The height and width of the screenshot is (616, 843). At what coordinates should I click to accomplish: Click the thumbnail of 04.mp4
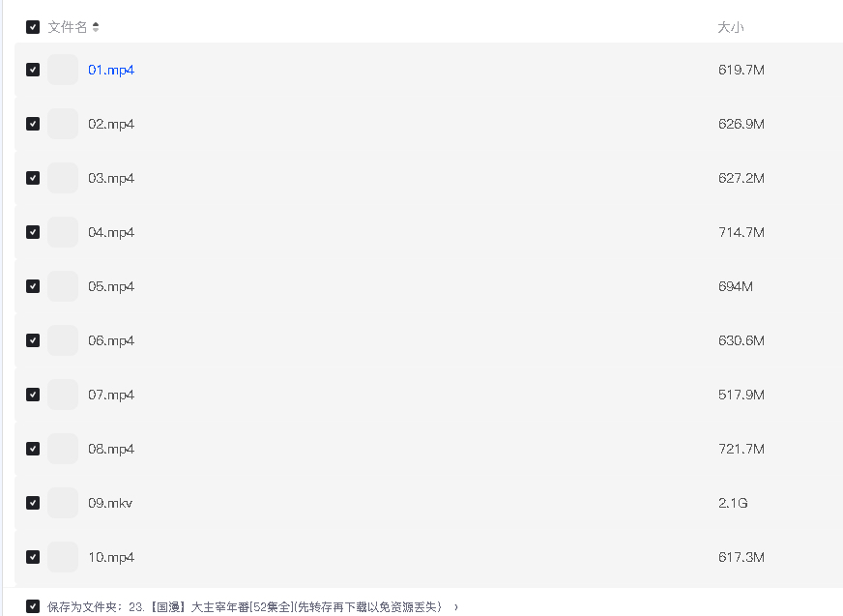coord(63,232)
